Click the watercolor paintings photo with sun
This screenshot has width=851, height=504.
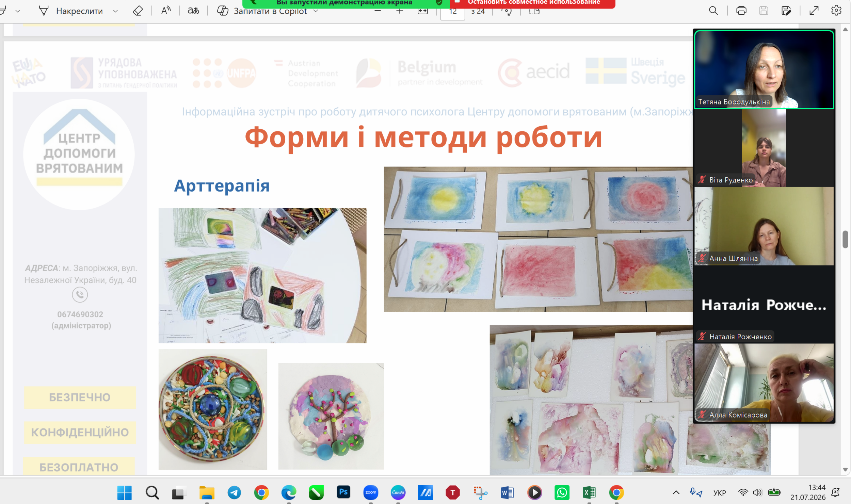pyautogui.click(x=538, y=239)
